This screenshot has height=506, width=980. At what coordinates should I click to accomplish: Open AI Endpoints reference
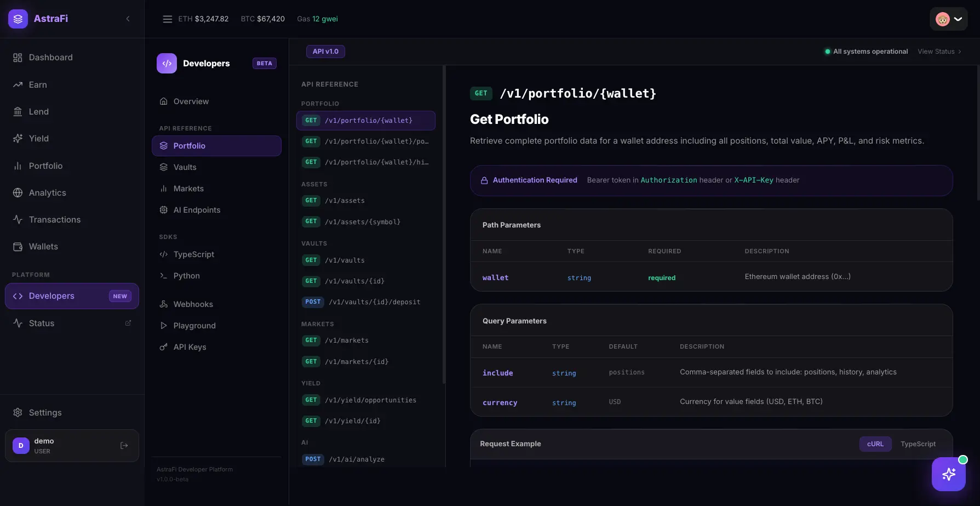click(x=216, y=210)
